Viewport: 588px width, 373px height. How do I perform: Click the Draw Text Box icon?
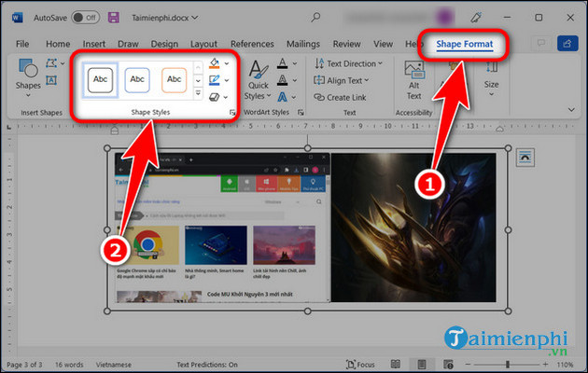[51, 80]
